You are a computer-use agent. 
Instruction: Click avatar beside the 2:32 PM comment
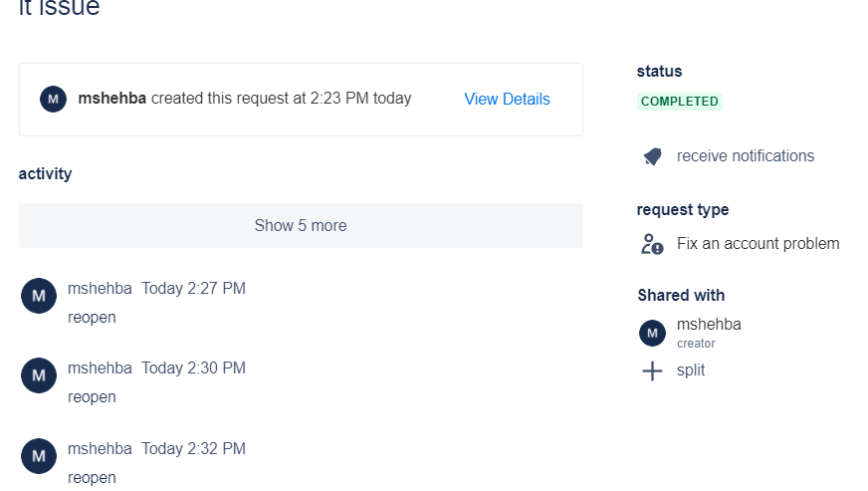38,456
